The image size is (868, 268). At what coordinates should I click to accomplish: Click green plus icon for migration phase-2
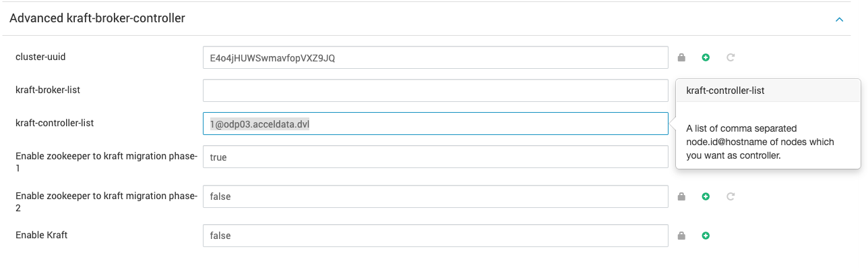coord(706,196)
